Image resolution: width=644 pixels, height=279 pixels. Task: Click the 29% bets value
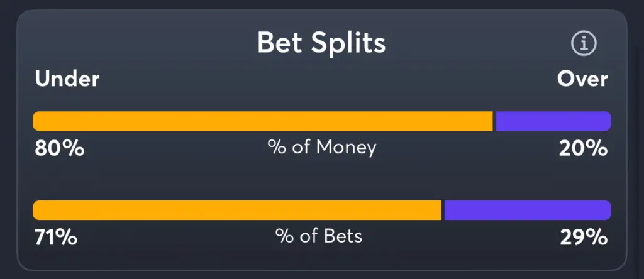pos(584,238)
